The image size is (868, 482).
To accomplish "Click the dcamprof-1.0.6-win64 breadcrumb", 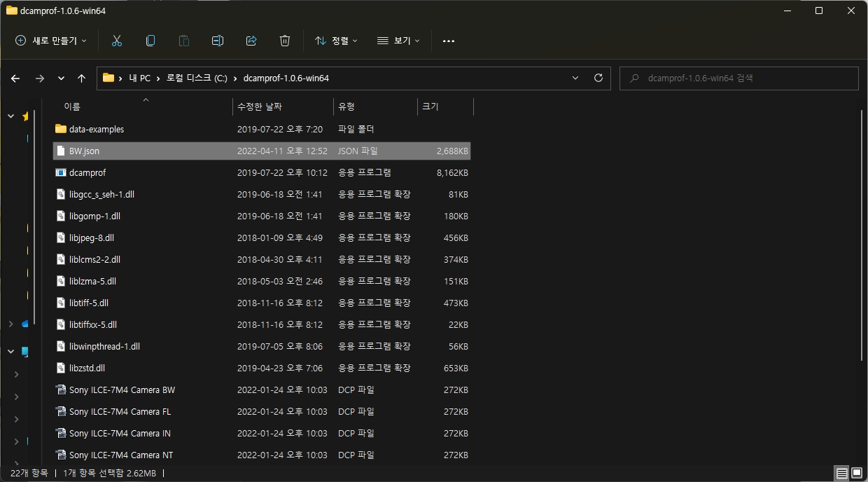I will pos(286,78).
